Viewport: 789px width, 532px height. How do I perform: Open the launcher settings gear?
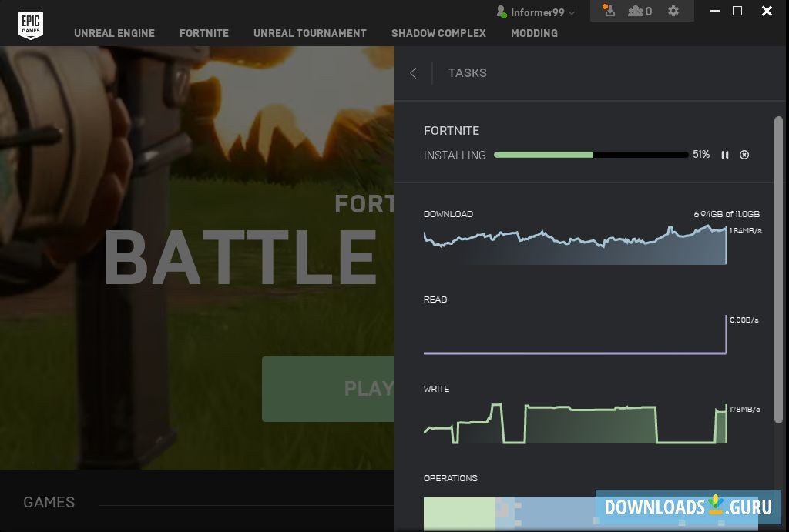[x=673, y=11]
